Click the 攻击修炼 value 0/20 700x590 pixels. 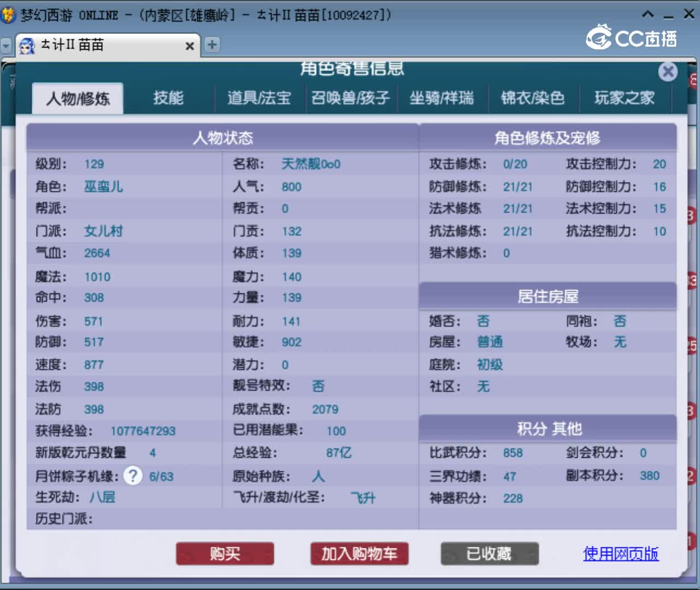pyautogui.click(x=515, y=164)
